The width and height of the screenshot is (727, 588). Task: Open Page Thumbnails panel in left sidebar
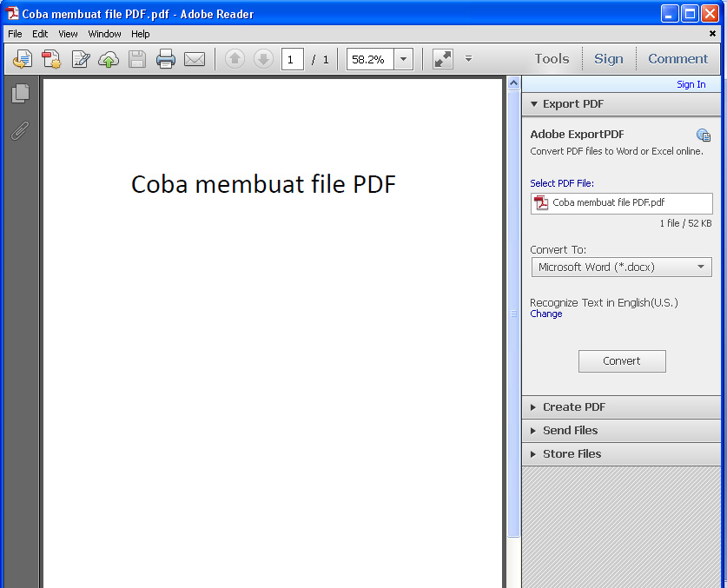click(20, 93)
